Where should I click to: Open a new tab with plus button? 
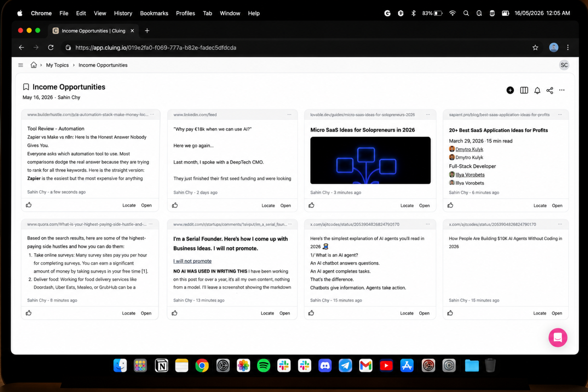[x=147, y=31]
